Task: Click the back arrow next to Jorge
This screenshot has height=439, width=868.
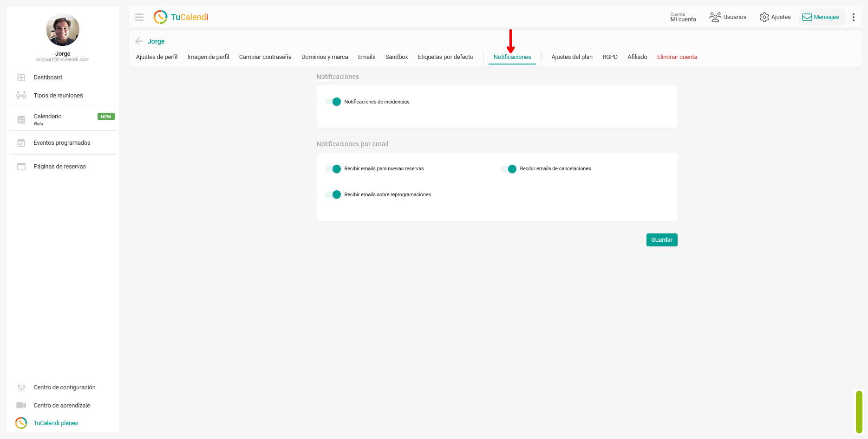Action: (x=139, y=41)
